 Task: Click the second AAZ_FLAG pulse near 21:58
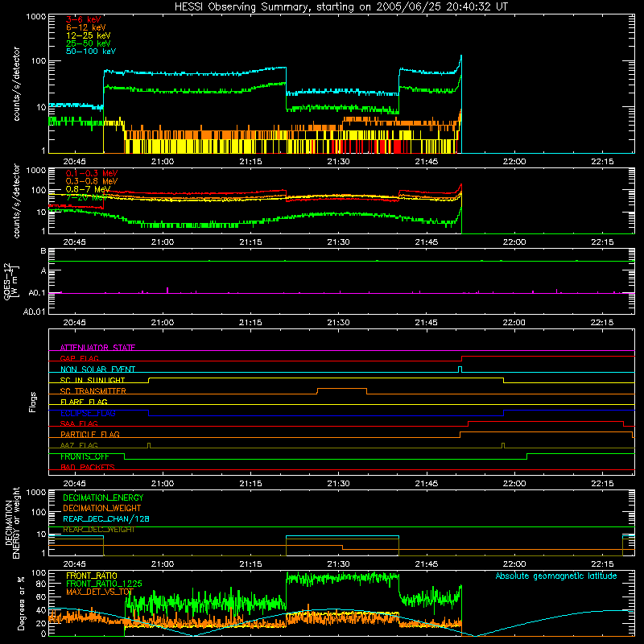[503, 445]
